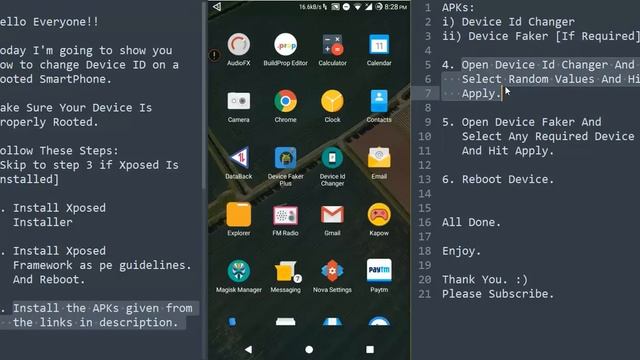The height and width of the screenshot is (360, 640).
Task: Open the Calendar app
Action: (x=379, y=50)
